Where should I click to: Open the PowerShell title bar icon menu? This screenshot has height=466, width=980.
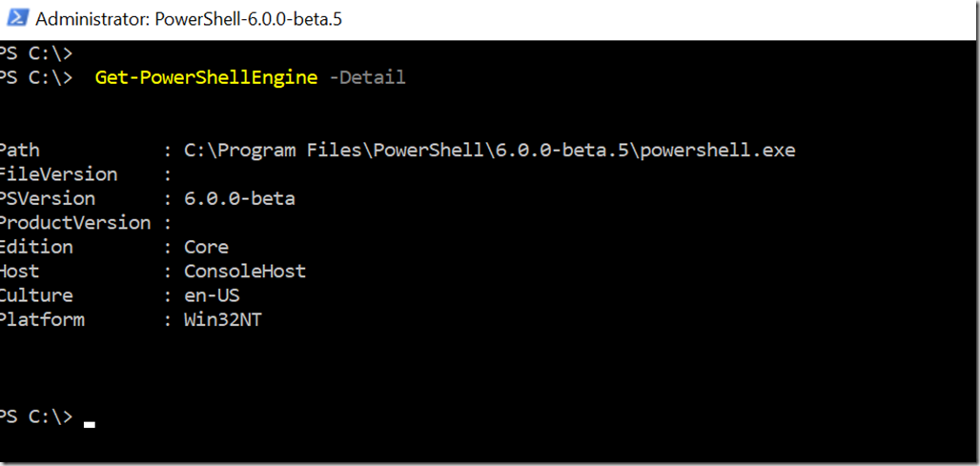17,18
